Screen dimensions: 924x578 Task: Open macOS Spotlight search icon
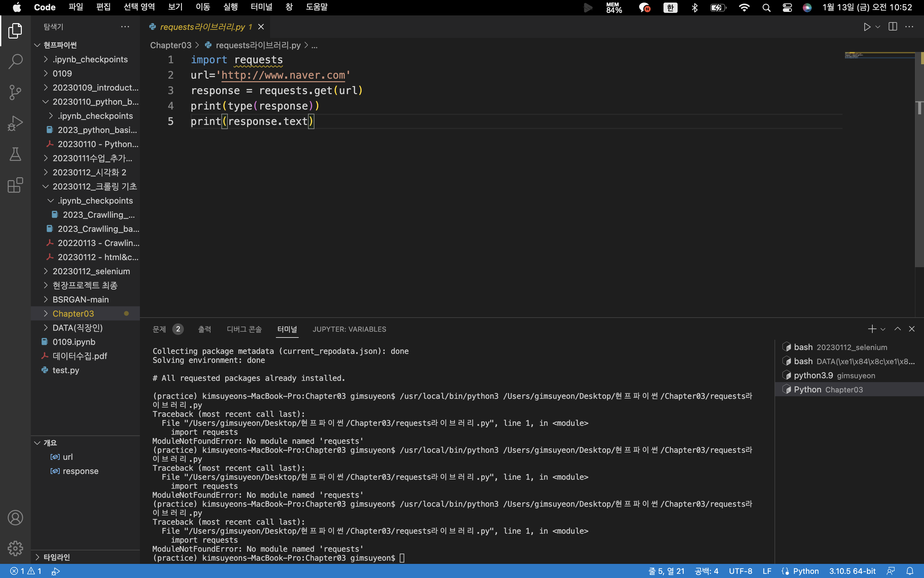tap(766, 8)
